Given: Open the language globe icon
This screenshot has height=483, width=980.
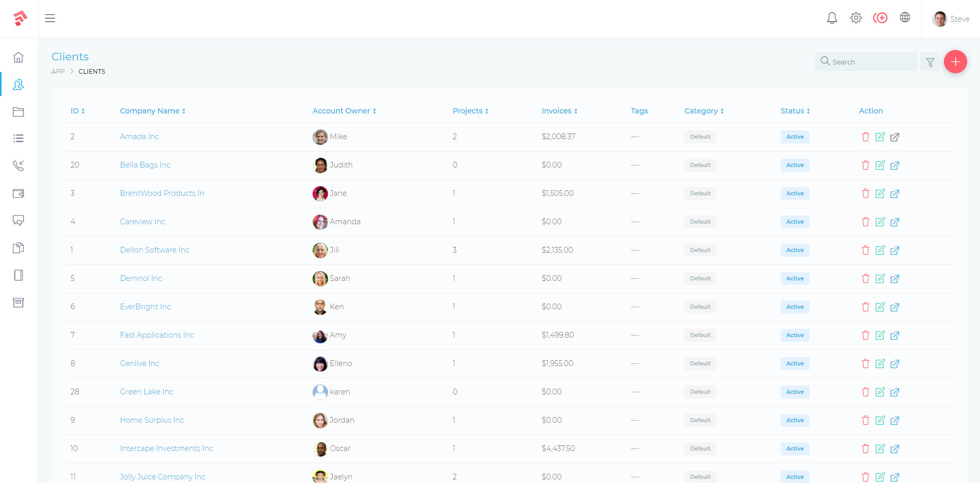Looking at the screenshot, I should click(905, 17).
